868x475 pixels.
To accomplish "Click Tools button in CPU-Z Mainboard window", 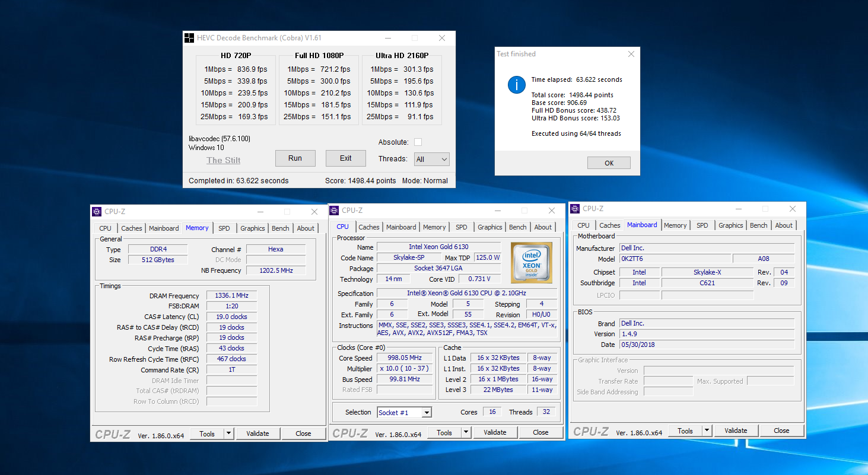I will point(685,431).
